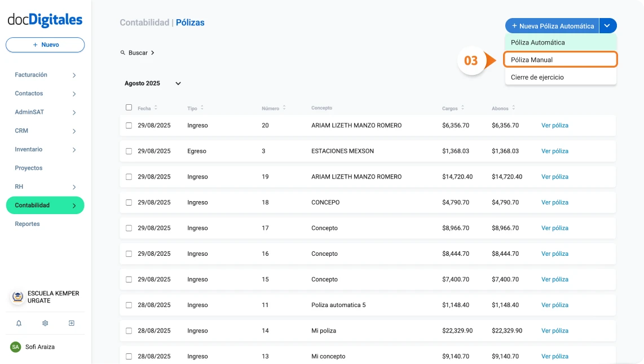Click the search magnifier icon near Buscar
The image size is (644, 364).
tap(123, 52)
